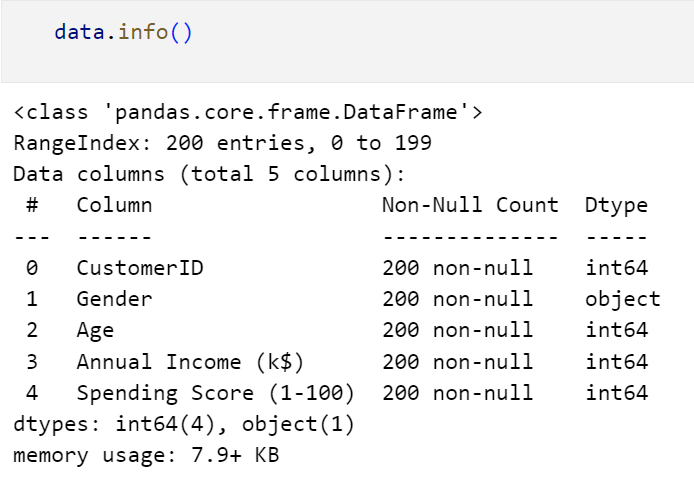Click the RangeIndex 200 entries line
Viewport: 694px width, 481px height.
pos(222,143)
